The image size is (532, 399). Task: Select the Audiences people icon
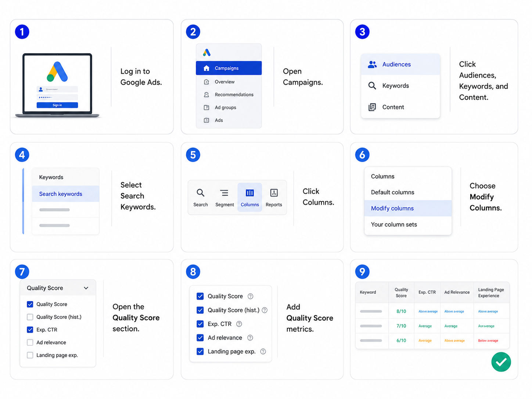click(372, 64)
